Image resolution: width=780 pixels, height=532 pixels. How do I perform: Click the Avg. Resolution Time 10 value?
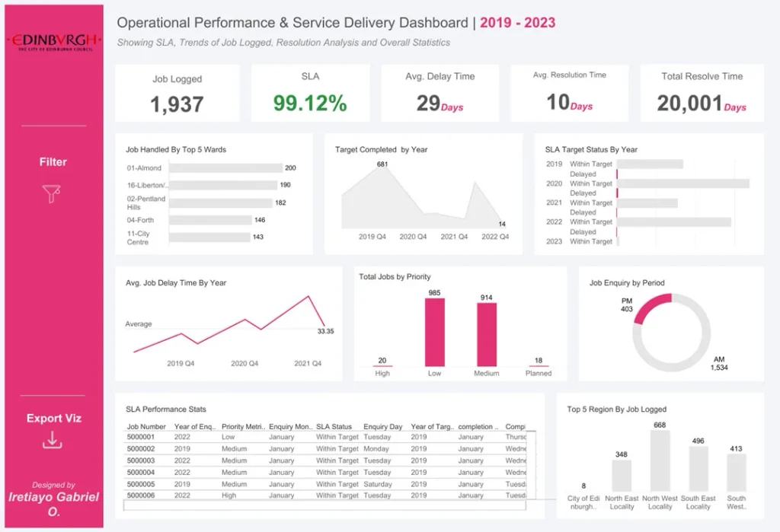[x=558, y=102]
